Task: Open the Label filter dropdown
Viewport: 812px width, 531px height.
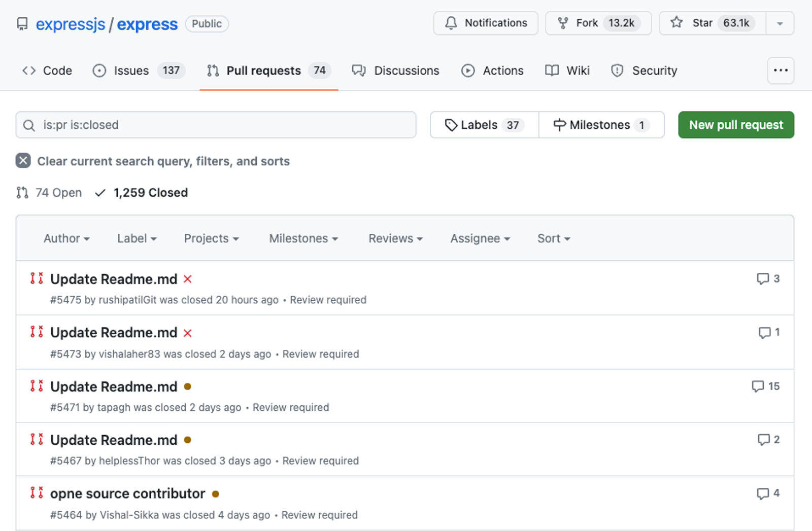Action: pyautogui.click(x=137, y=238)
